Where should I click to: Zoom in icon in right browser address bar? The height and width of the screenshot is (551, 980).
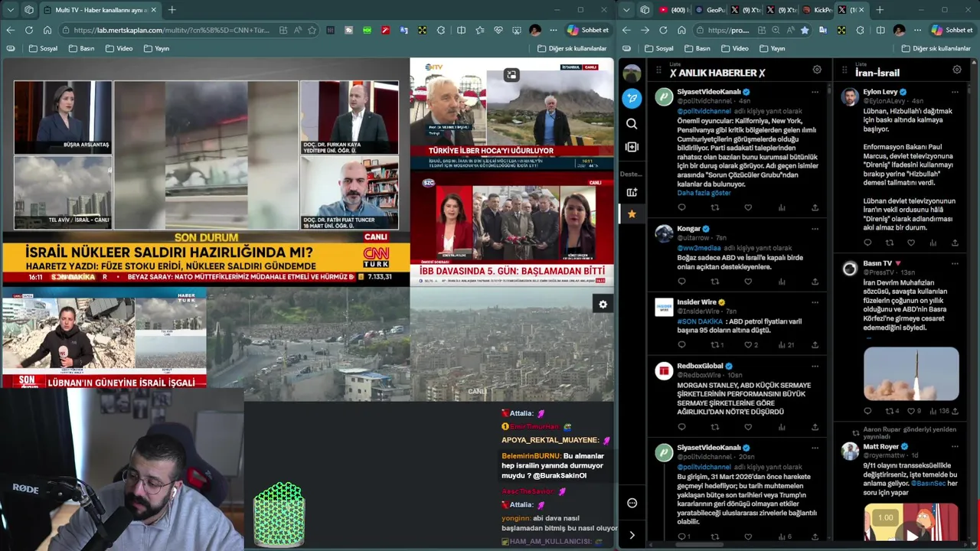776,30
